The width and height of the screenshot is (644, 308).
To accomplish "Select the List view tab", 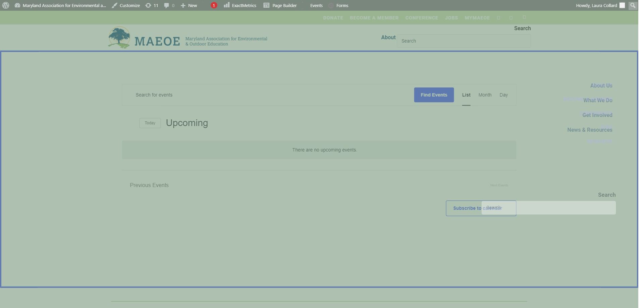I will [x=466, y=95].
